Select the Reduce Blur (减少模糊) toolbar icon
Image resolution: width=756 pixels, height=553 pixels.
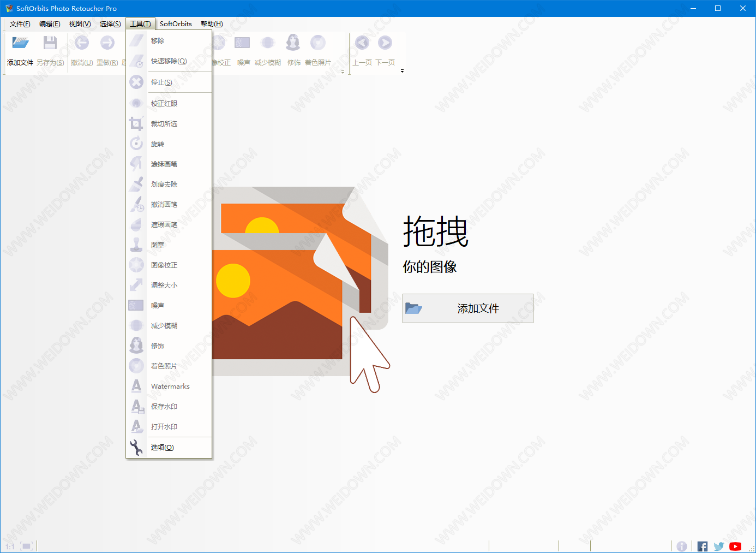point(268,43)
